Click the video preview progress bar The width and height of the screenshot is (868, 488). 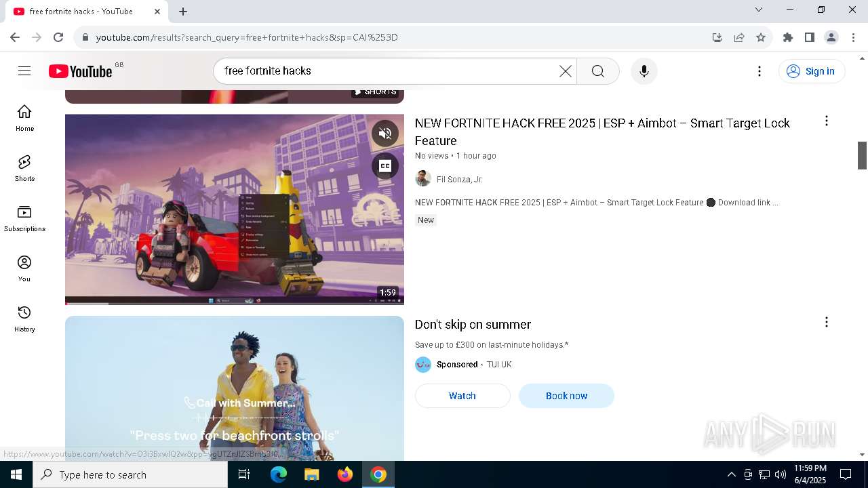coord(235,304)
